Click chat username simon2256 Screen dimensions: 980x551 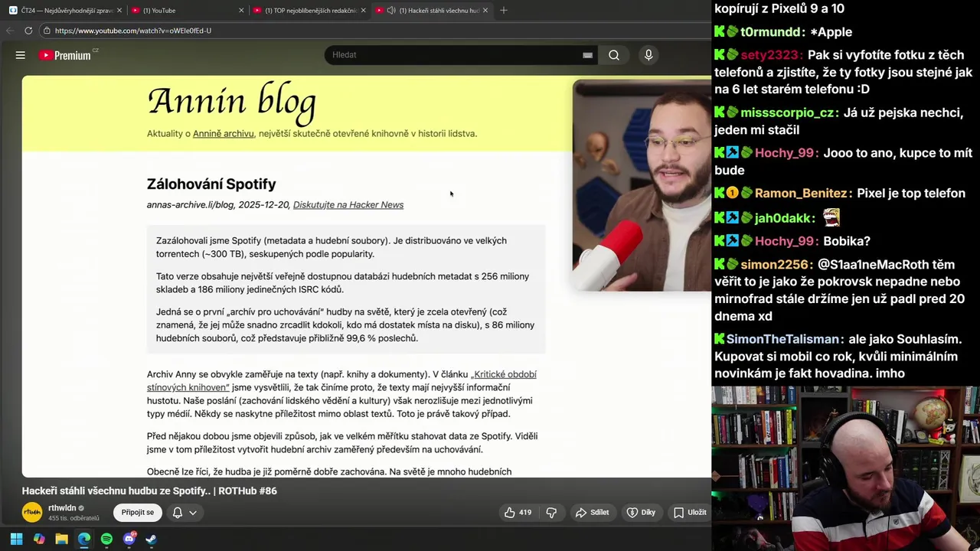click(775, 265)
